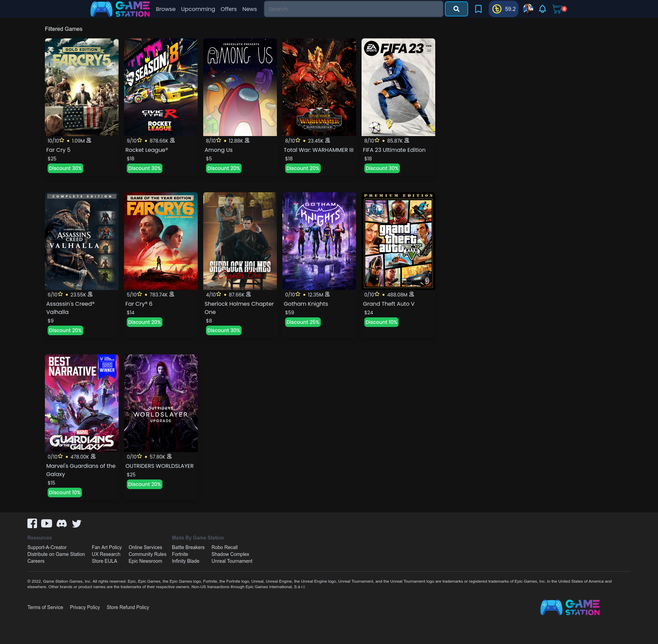Open notifications bell icon
Screen dimensions: 658x644
coord(542,9)
